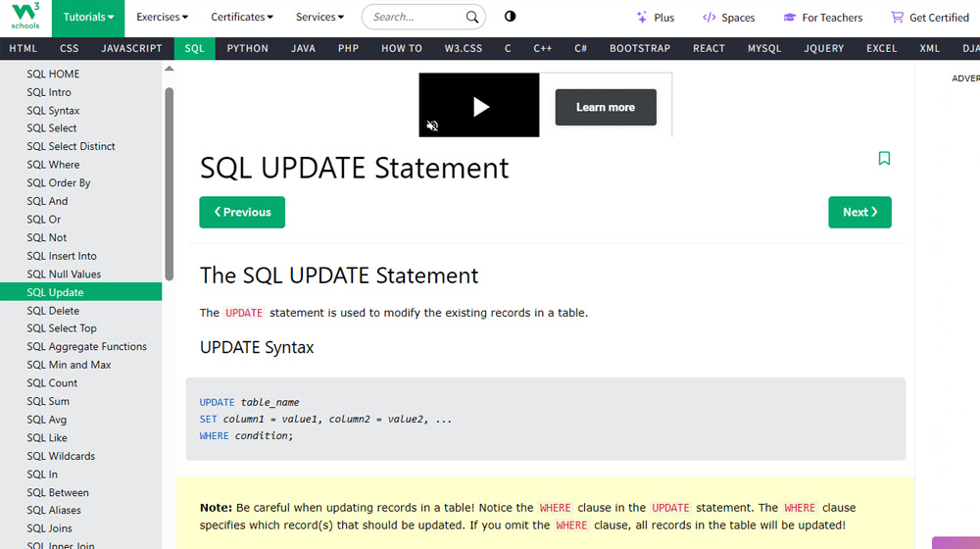Click the For Teachers graduation cap icon
This screenshot has width=980, height=549.
(789, 18)
